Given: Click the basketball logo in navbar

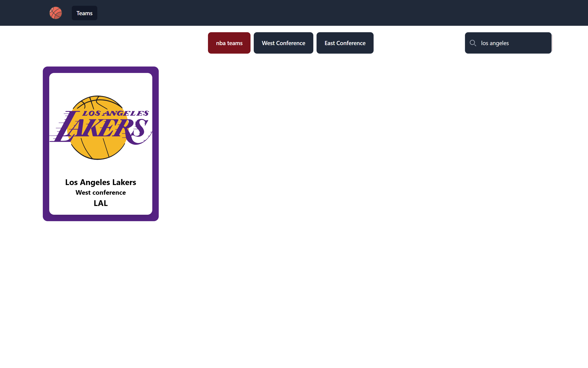Looking at the screenshot, I should coord(56,13).
